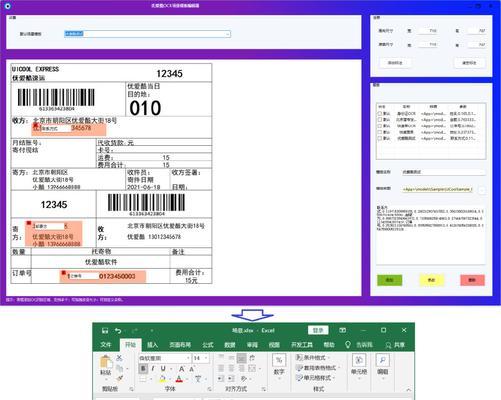501x400 pixels.
Task: Open Conditional Formatting dropdown
Action: coord(312,358)
